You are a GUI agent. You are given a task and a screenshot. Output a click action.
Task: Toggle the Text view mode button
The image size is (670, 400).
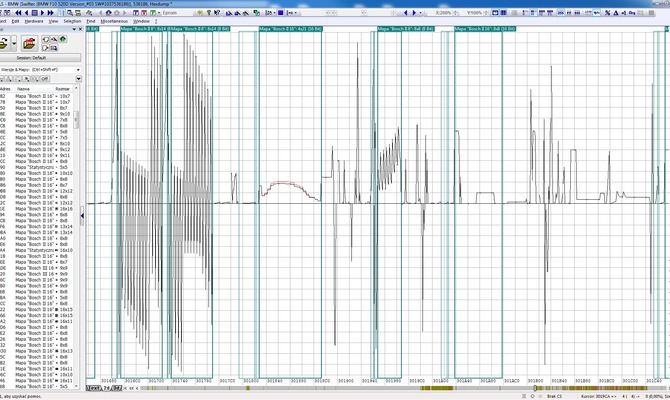coord(93,387)
